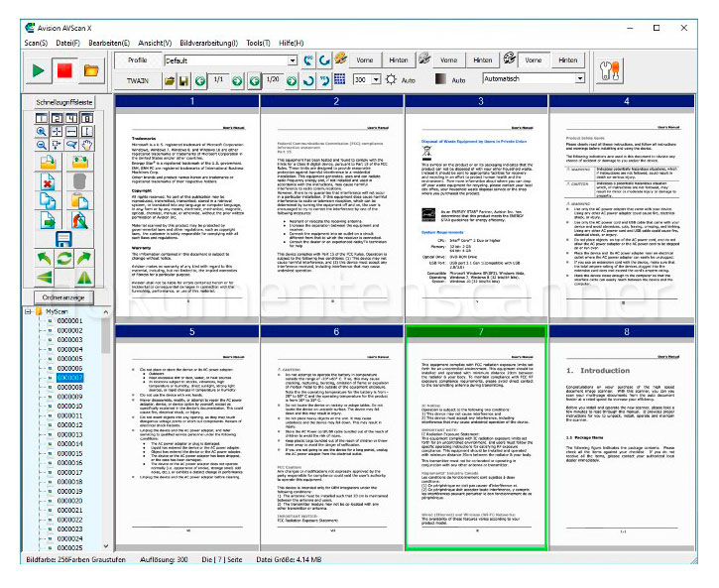
Task: Open the 300 resolution dropdown
Action: point(376,79)
